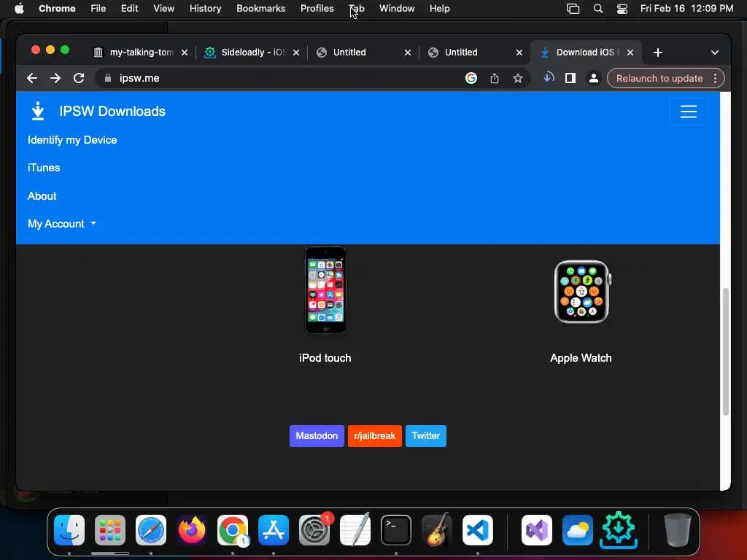Open the Apple menu

[x=19, y=8]
